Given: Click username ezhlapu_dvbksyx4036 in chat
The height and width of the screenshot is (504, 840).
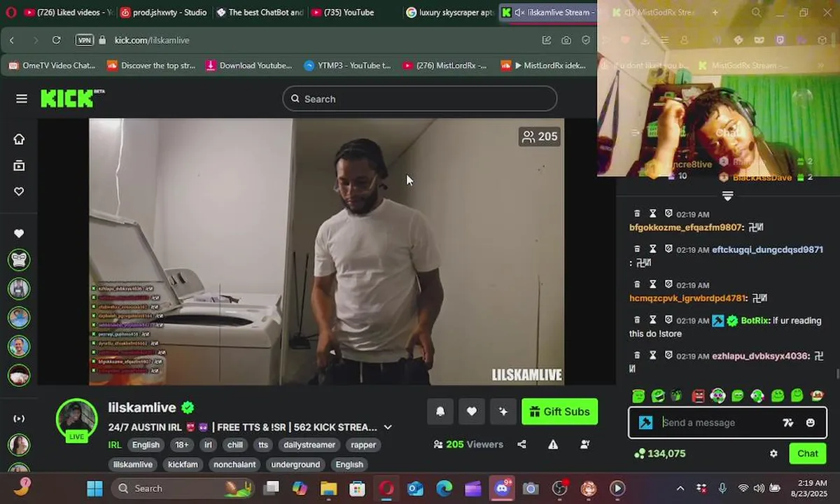Looking at the screenshot, I should click(760, 356).
